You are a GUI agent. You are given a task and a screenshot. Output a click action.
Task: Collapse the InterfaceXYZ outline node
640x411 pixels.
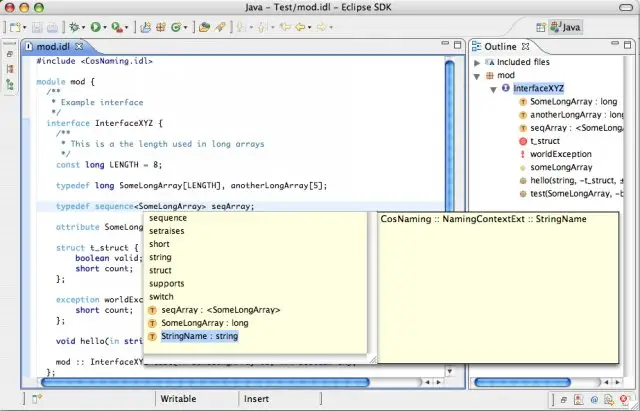[x=493, y=89]
